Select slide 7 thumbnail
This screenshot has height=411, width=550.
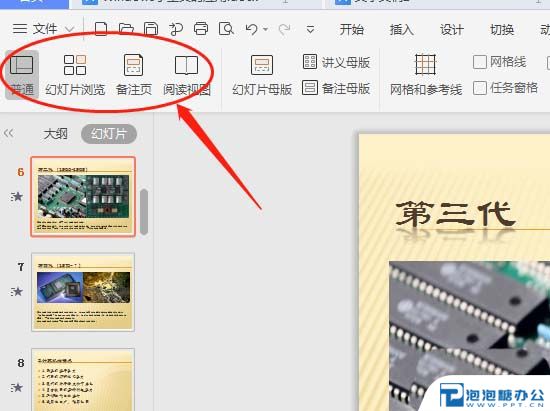tap(83, 292)
